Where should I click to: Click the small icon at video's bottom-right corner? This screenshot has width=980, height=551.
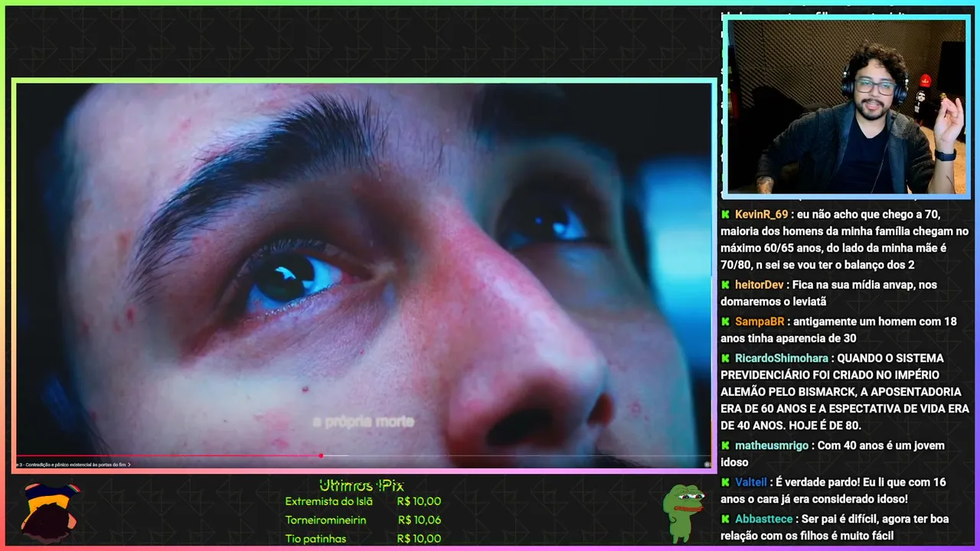coord(707,464)
